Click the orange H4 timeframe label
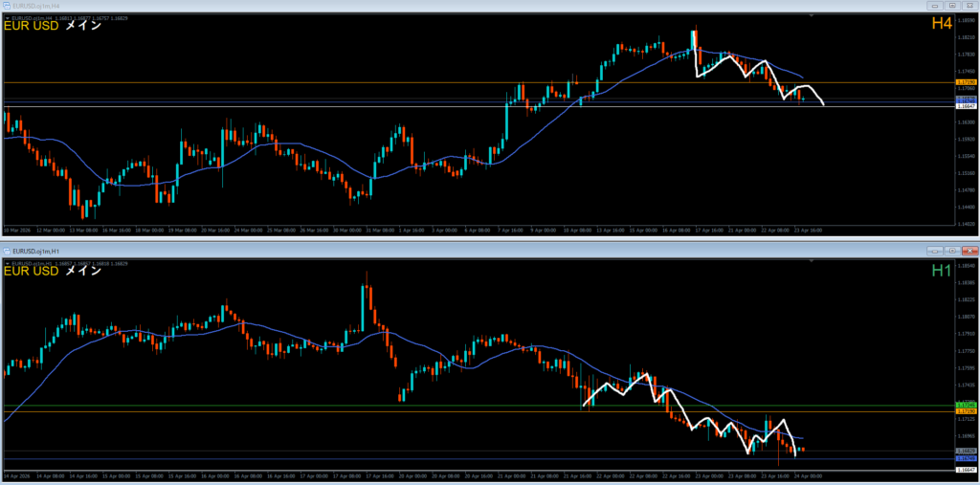 click(x=941, y=24)
